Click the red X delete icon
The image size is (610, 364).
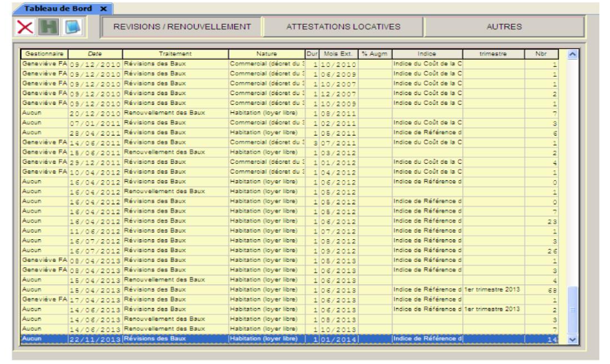26,27
